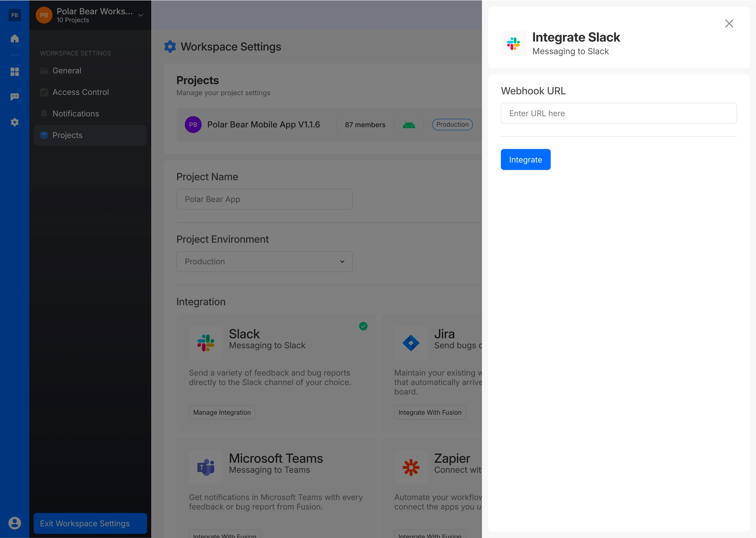Open Access Control settings
The height and width of the screenshot is (538, 756).
tap(90, 92)
